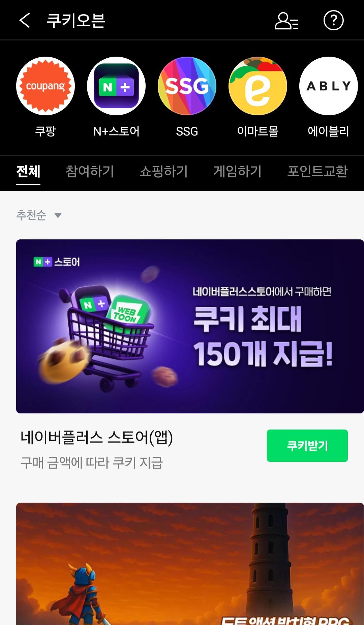Select the SSG rainbow icon
This screenshot has height=625, width=364.
187,86
